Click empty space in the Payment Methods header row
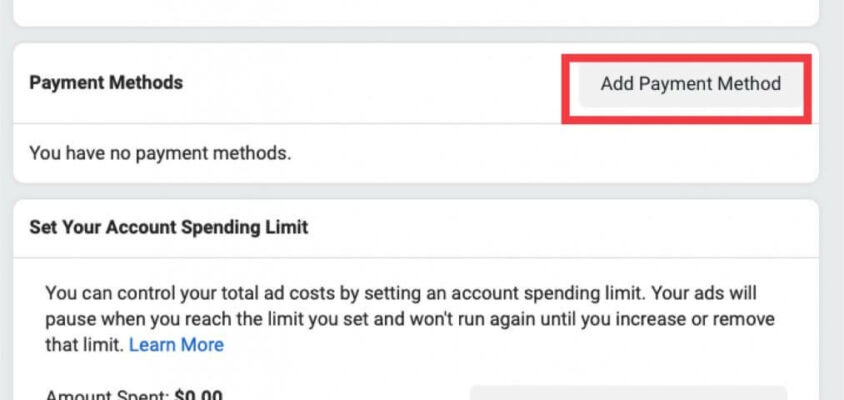Screen dimensions: 844x400 pyautogui.click(x=370, y=83)
